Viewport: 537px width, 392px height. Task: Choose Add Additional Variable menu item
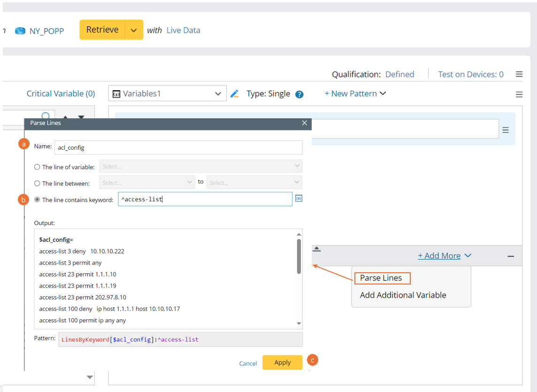[403, 295]
